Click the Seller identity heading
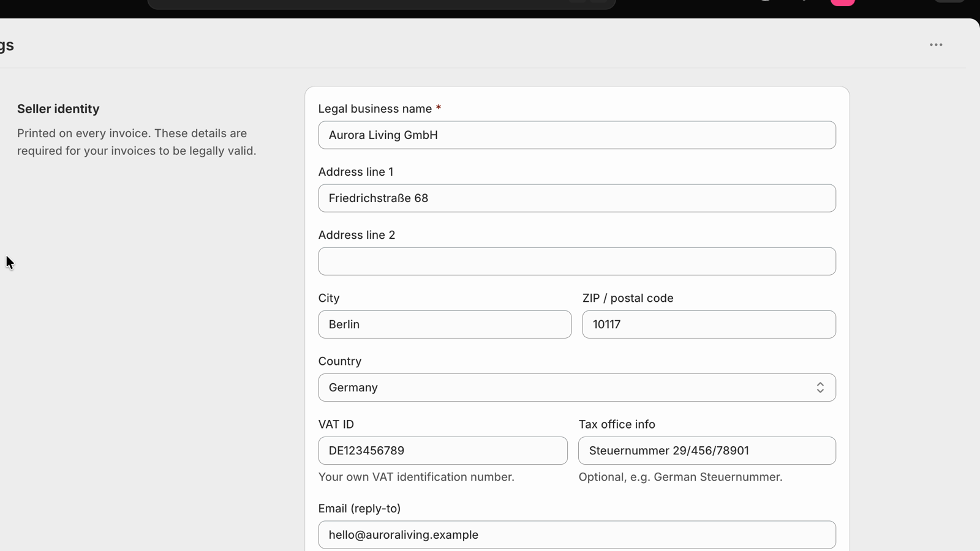 (58, 109)
